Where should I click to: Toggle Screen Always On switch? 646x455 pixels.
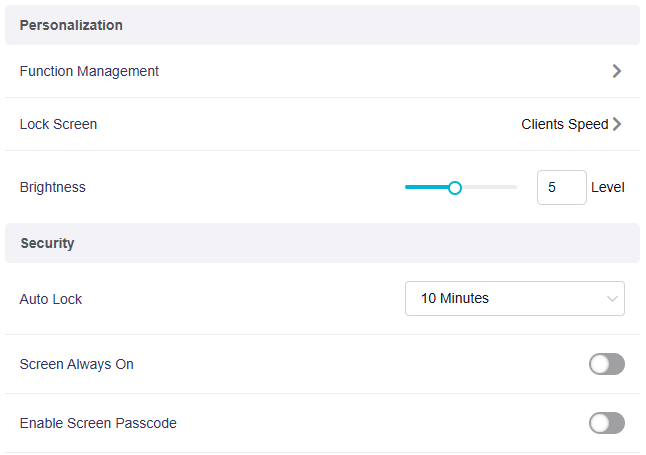(x=606, y=364)
